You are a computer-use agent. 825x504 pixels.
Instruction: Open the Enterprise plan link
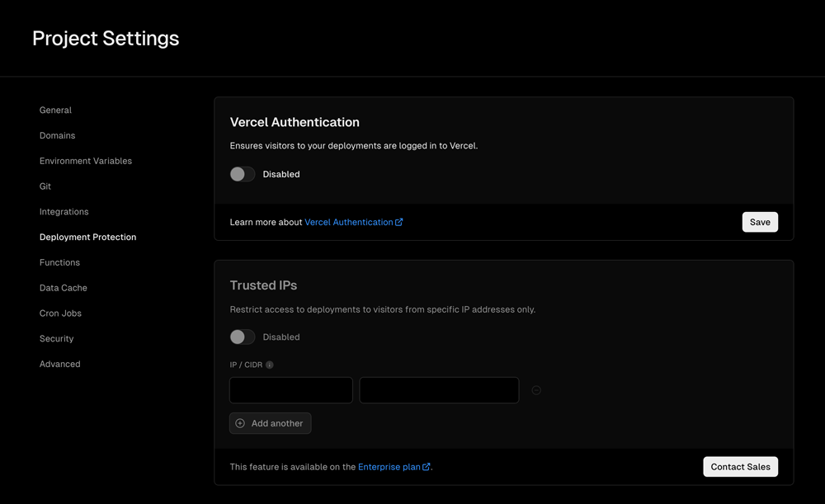(389, 467)
